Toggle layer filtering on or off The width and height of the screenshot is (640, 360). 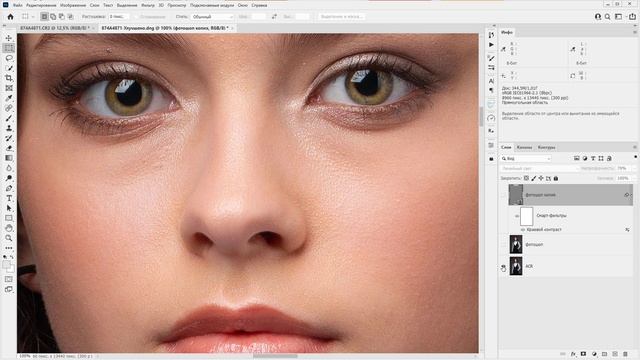click(x=636, y=157)
